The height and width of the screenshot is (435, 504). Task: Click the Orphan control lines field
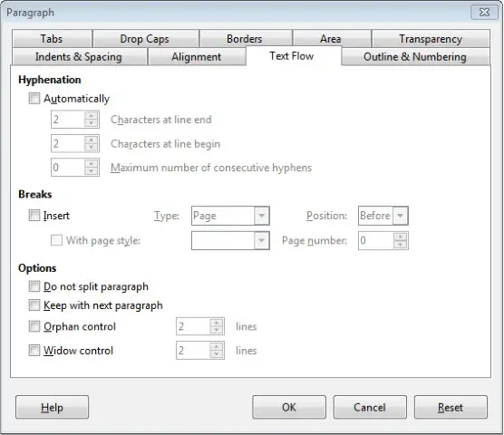200,326
